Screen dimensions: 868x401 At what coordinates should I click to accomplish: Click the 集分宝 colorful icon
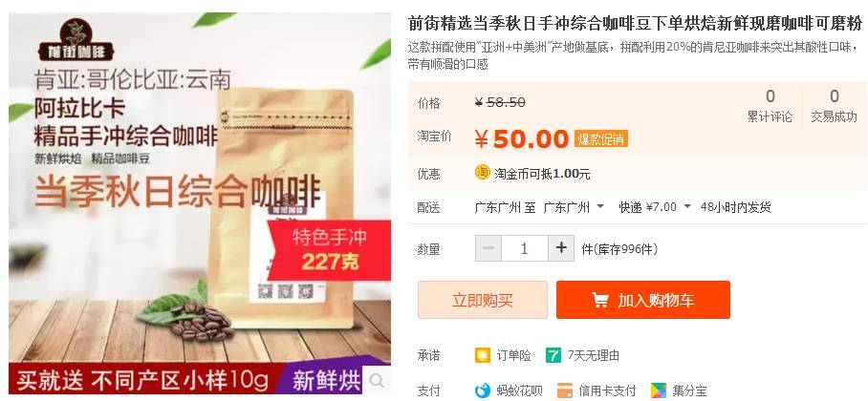pos(659,390)
